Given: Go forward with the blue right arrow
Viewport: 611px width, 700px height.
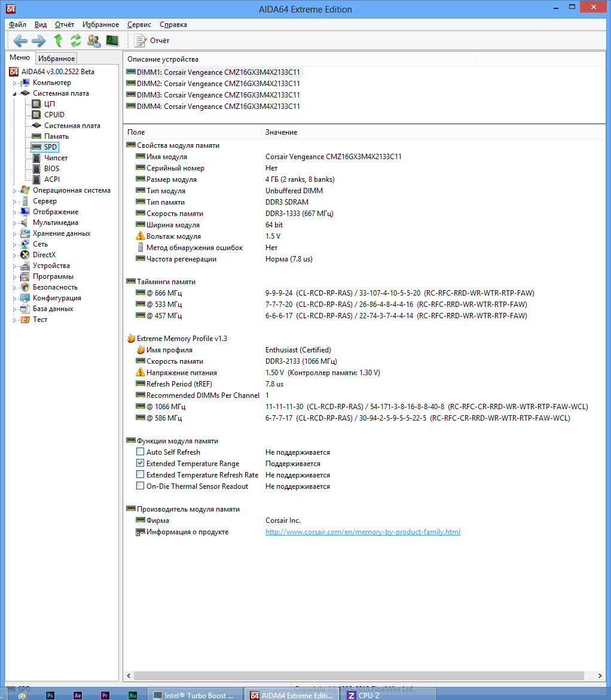Looking at the screenshot, I should [x=39, y=41].
